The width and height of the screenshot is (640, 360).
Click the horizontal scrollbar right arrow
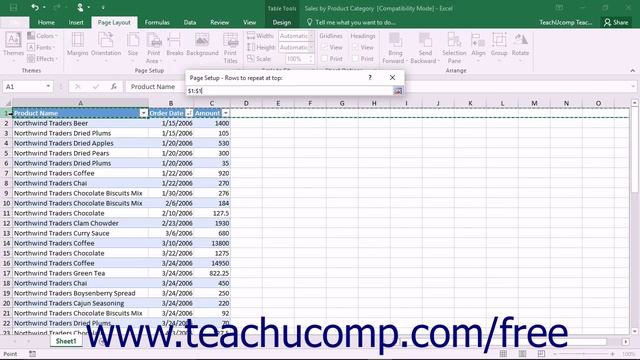[x=626, y=341]
